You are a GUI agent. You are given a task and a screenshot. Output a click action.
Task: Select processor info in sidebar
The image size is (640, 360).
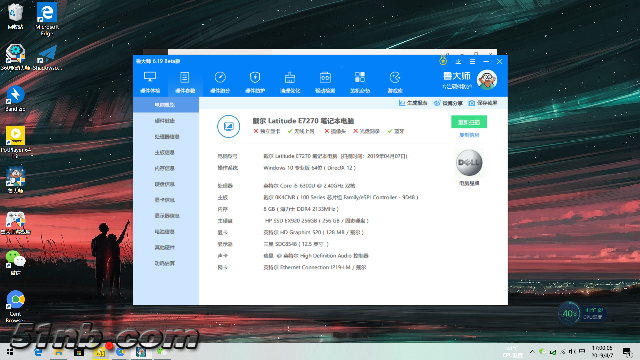click(166, 137)
